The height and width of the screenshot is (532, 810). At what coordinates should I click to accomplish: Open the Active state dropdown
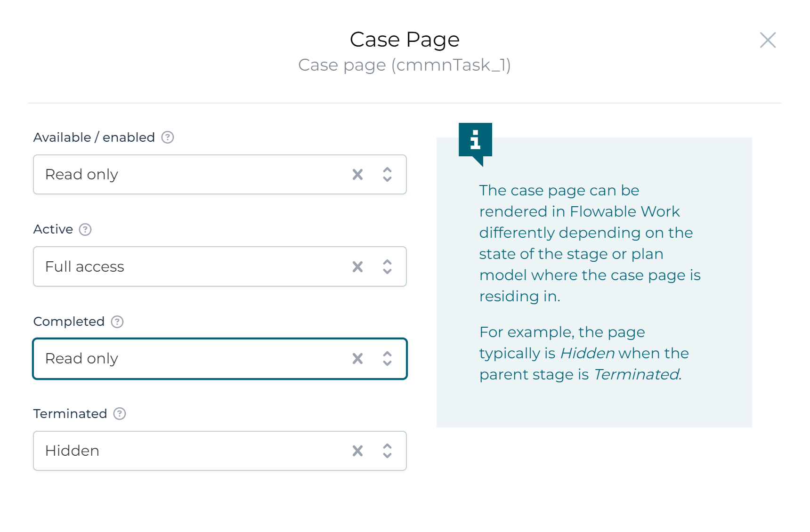387,266
